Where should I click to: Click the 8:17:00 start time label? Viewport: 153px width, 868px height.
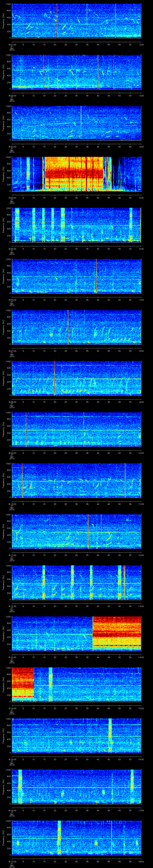click(x=12, y=862)
